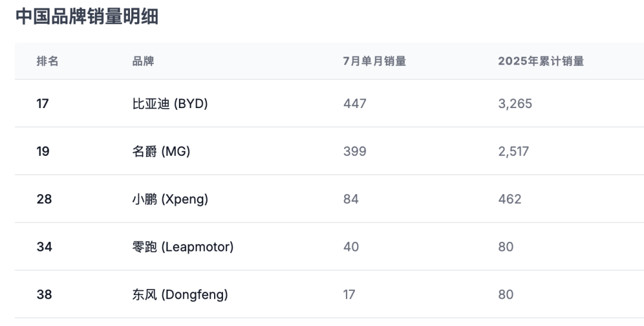Click rank number 17

pyautogui.click(x=42, y=104)
